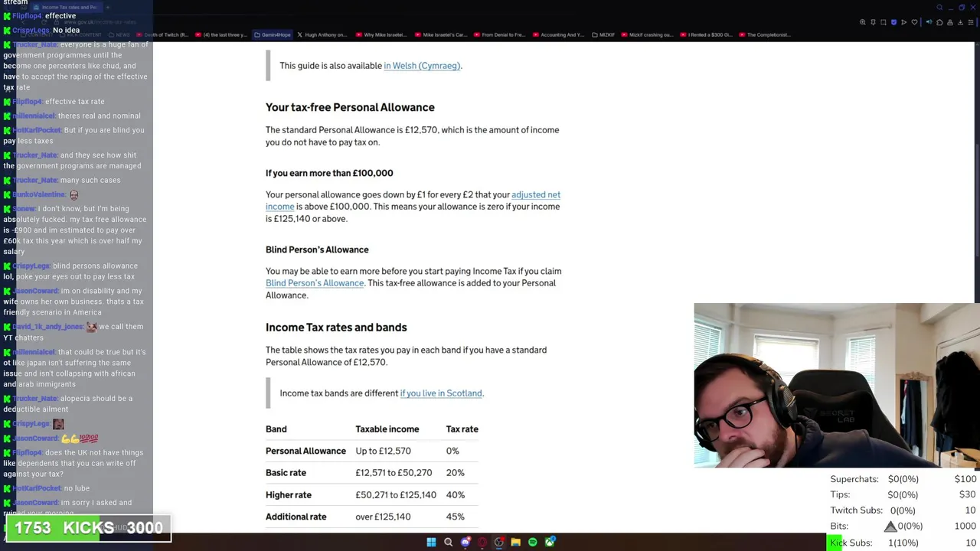Click the pin icon in browser toolbar
Image resolution: width=980 pixels, height=551 pixels.
(x=873, y=22)
